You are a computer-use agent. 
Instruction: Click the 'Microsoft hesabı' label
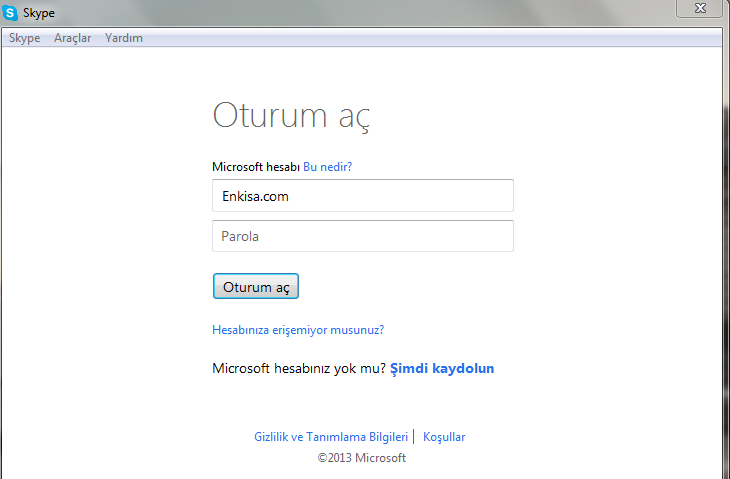tap(256, 167)
